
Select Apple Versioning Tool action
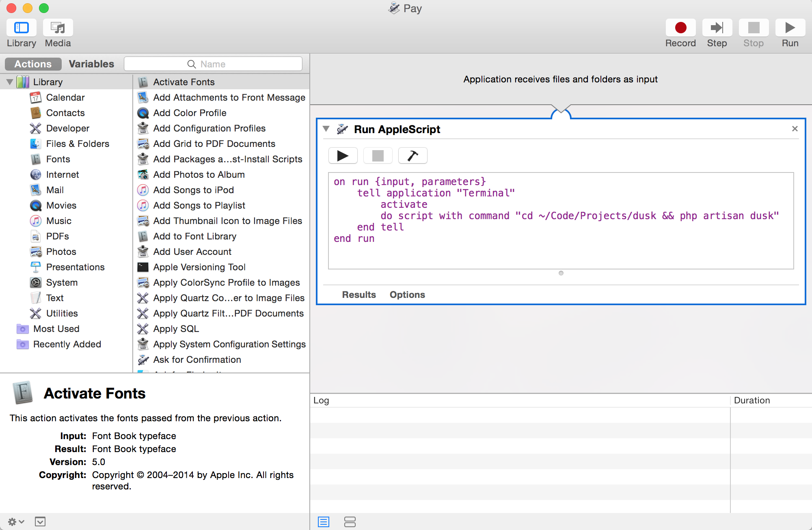pos(199,267)
